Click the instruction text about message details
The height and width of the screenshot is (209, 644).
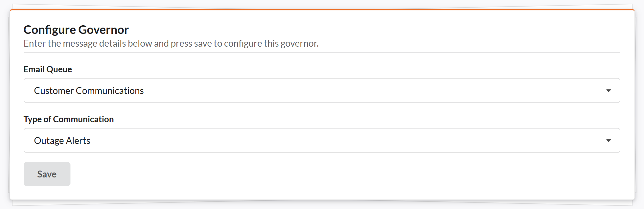point(171,43)
